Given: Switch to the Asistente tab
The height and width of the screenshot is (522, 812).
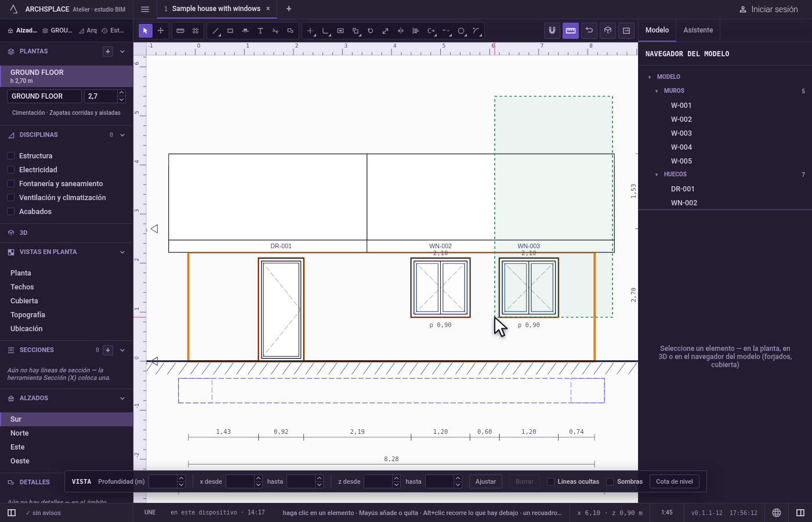Looking at the screenshot, I should [x=698, y=30].
